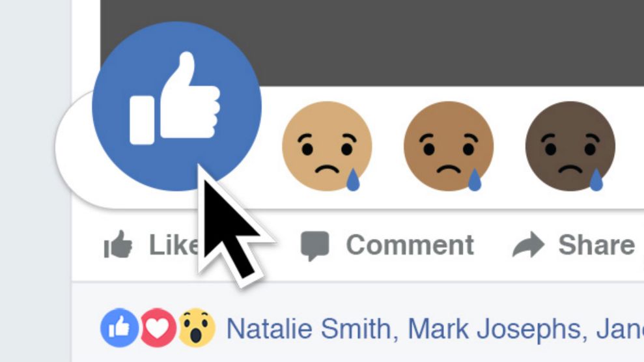
Task: Open the blue Like reaction count icon
Action: tap(119, 328)
